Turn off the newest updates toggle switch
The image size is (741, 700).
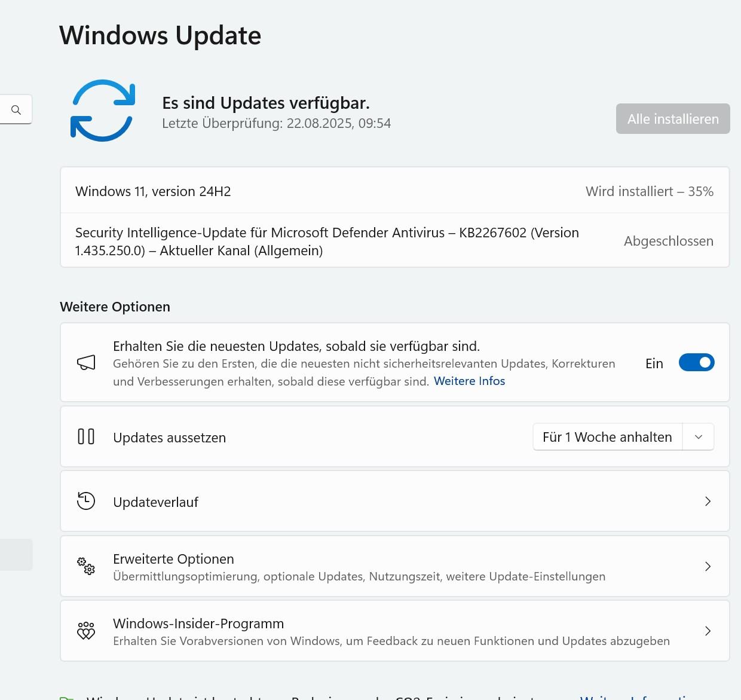[697, 362]
